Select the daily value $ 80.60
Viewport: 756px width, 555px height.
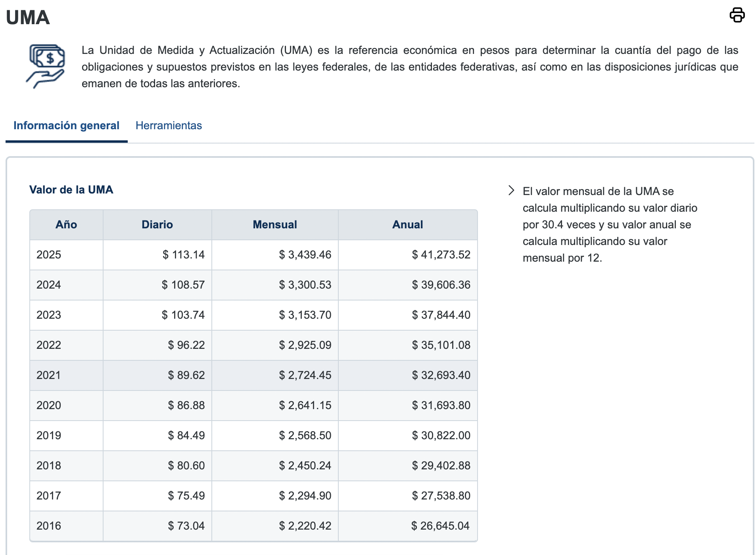click(186, 466)
